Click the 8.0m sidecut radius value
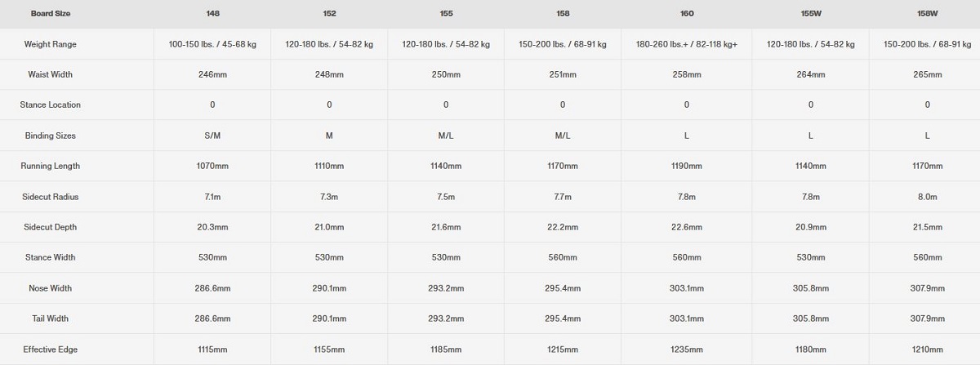Screen dimensions: 980x365 click(x=928, y=197)
